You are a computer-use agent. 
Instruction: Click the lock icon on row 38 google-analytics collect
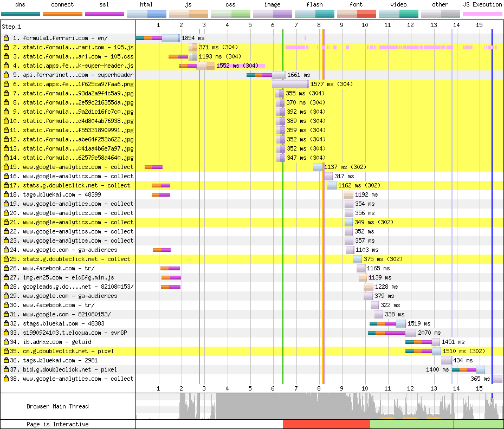pos(6,379)
